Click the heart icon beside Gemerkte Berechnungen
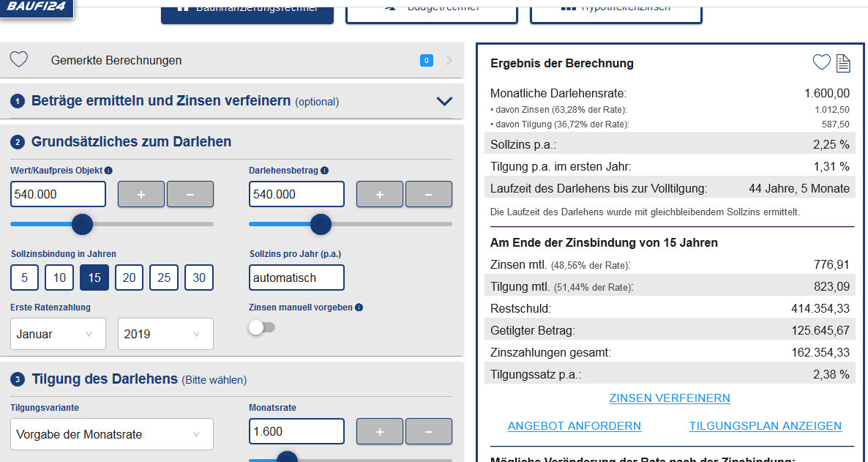 [19, 60]
